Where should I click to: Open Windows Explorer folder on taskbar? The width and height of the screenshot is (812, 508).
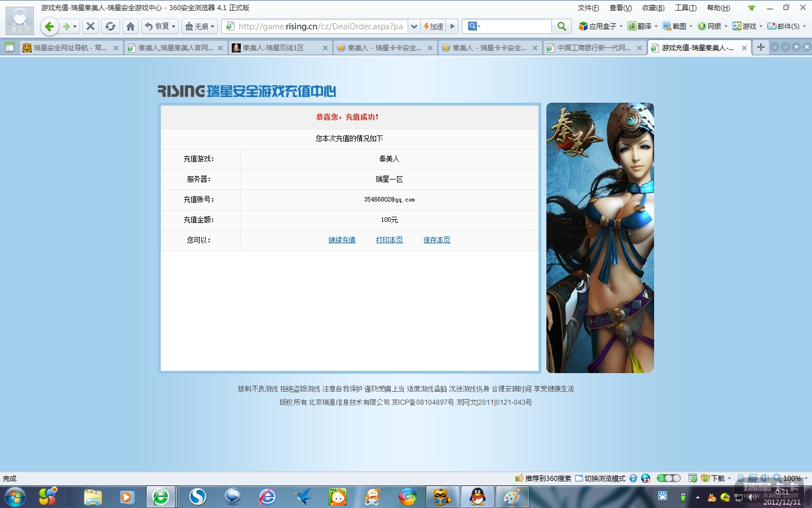[92, 497]
